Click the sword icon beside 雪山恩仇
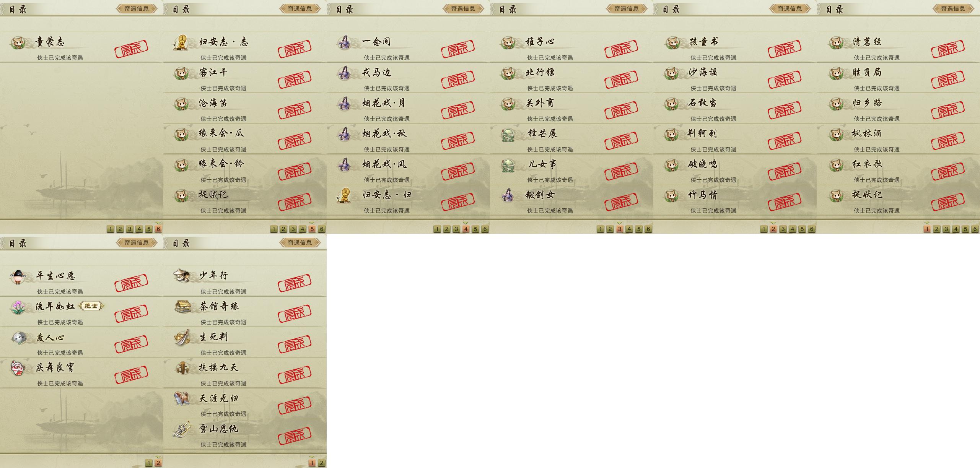The width and height of the screenshot is (980, 468). pyautogui.click(x=182, y=429)
